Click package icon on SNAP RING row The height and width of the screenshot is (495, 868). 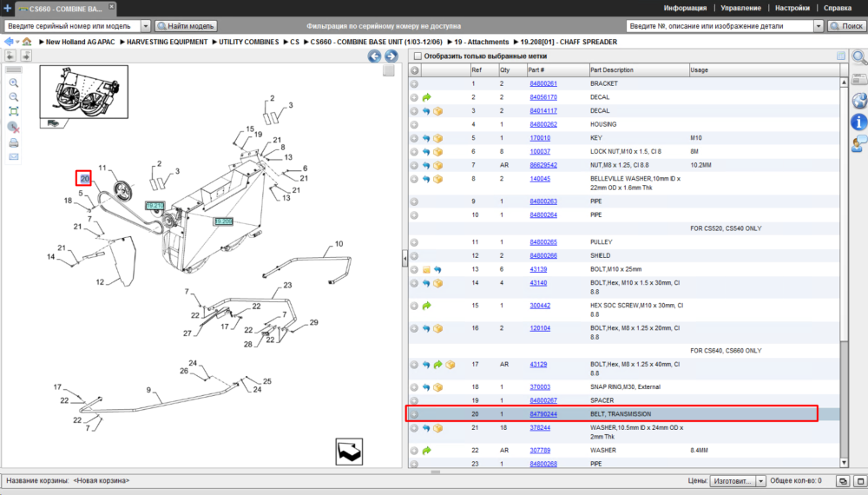click(x=438, y=387)
